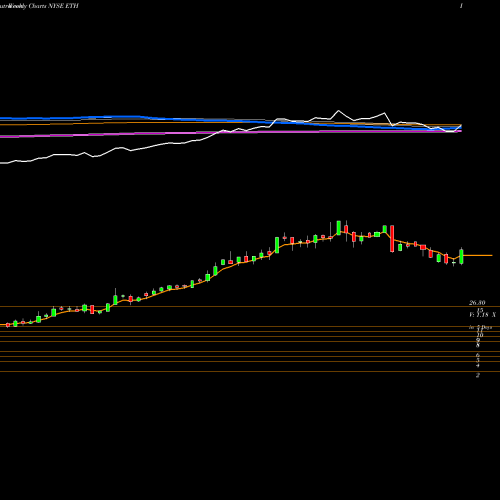Click the 'Days' label on the price scale
Screen dimensions: 500x500
(486, 327)
